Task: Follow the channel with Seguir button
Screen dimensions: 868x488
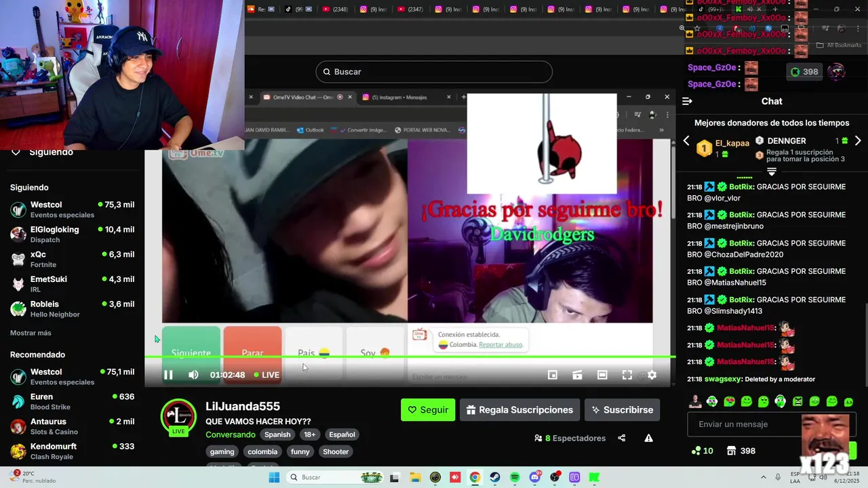Action: coord(428,409)
